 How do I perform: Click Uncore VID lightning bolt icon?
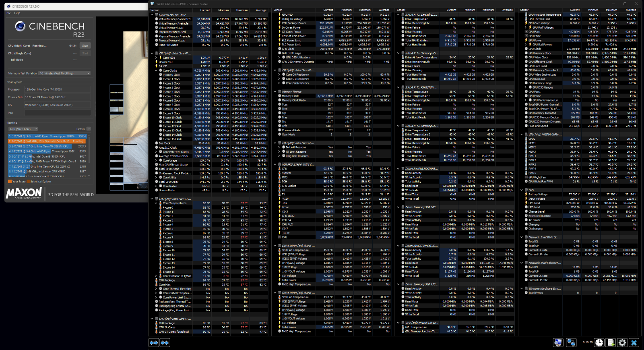[157, 62]
